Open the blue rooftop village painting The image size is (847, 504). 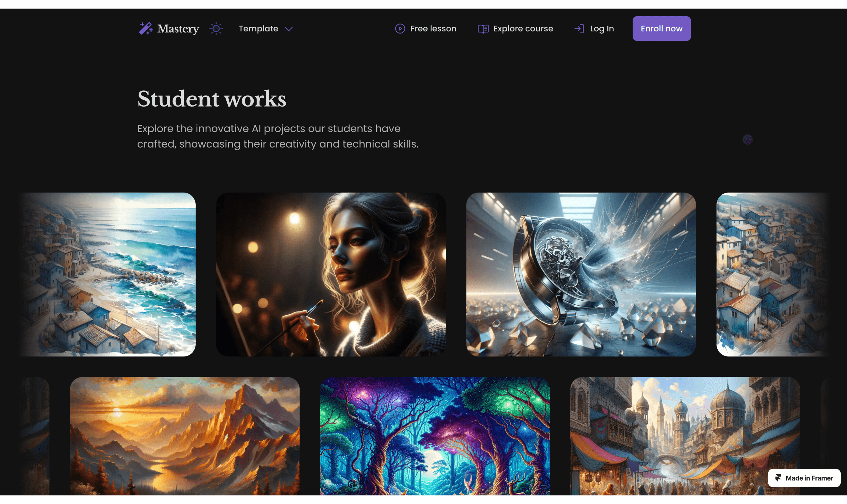771,274
